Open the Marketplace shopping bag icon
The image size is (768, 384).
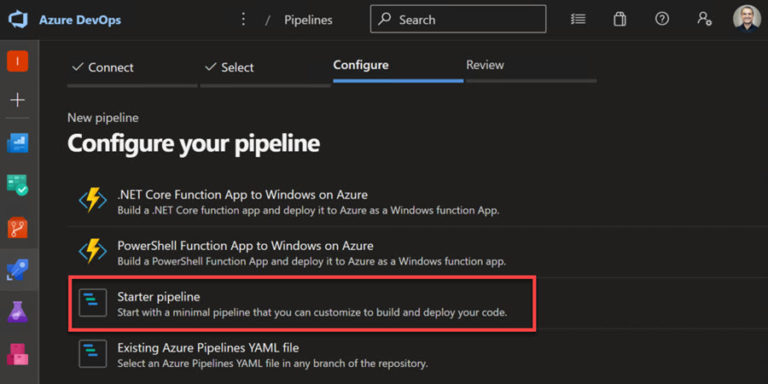[x=620, y=19]
